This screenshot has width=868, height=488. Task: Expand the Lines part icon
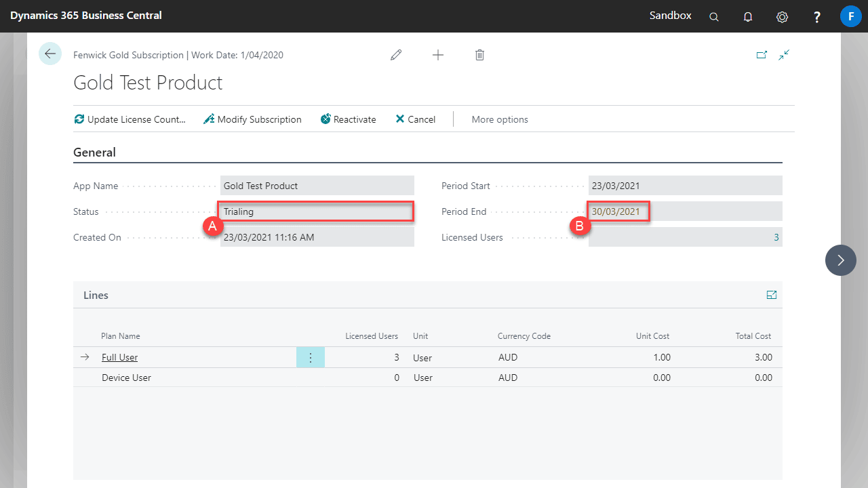[771, 295]
